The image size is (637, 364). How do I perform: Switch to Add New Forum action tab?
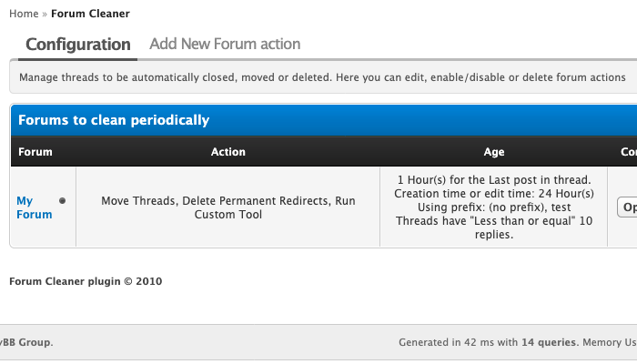click(225, 44)
